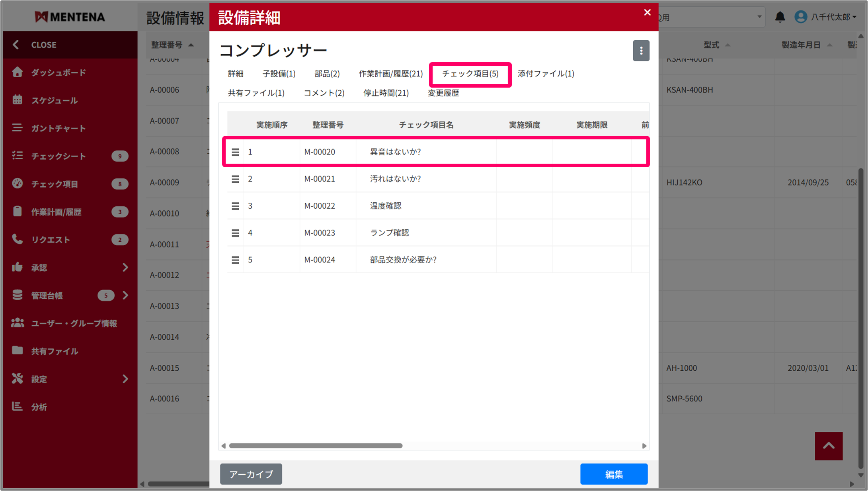Image resolution: width=868 pixels, height=491 pixels.
Task: Select the 温度確認 row M-00022
Action: (x=385, y=206)
